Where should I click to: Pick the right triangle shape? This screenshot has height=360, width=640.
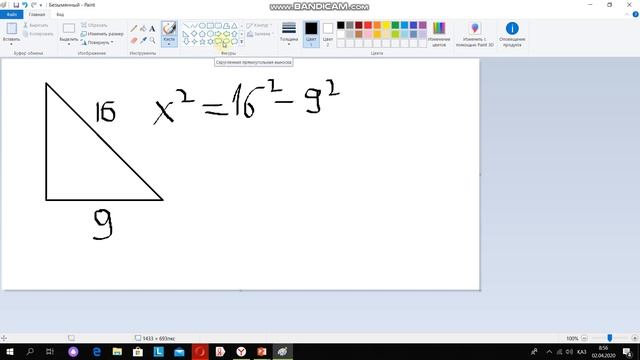click(x=186, y=33)
